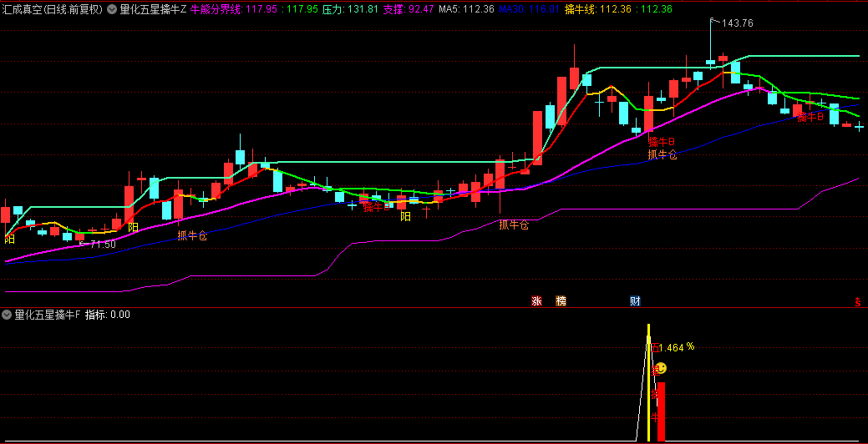Image resolution: width=868 pixels, height=444 pixels.
Task: Click the yellow smiley face signal icon
Action: pos(660,368)
